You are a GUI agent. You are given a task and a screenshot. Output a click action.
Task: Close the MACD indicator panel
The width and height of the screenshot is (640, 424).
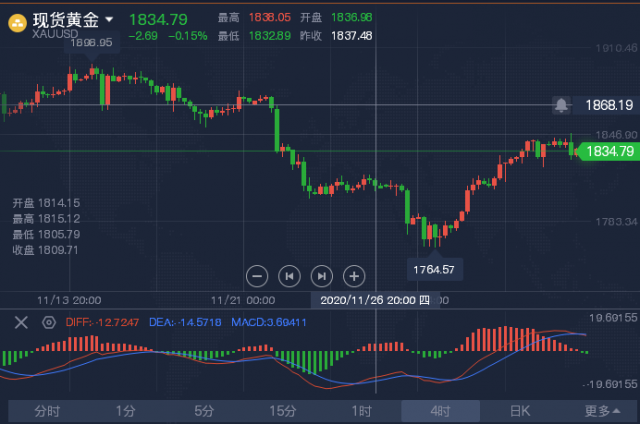coord(21,322)
